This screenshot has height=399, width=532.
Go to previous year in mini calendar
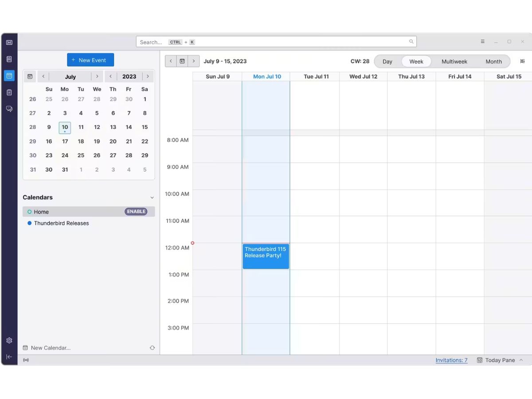[111, 76]
